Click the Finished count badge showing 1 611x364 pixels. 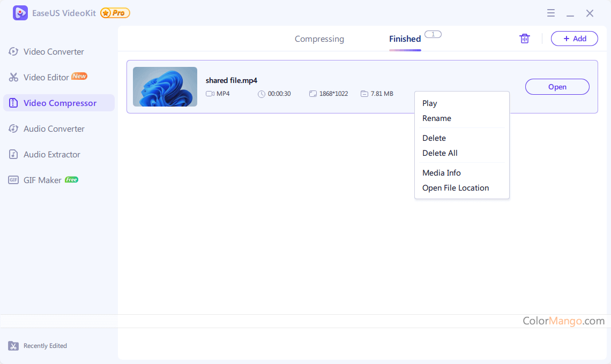tap(433, 34)
